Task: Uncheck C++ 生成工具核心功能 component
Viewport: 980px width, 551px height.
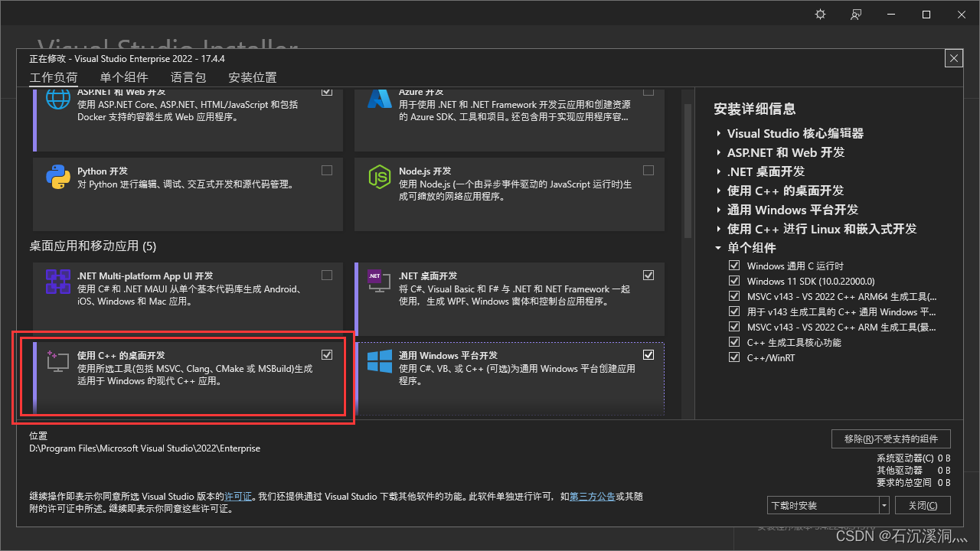Action: (x=735, y=342)
